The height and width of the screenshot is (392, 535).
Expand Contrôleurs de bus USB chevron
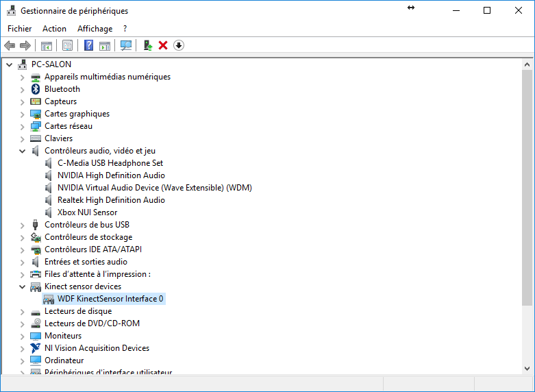(x=23, y=225)
